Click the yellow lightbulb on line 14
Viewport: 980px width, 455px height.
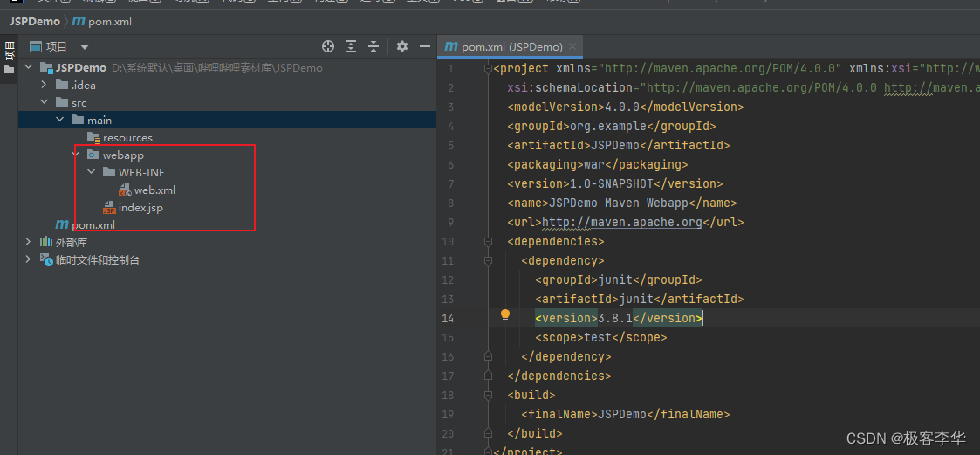(504, 317)
